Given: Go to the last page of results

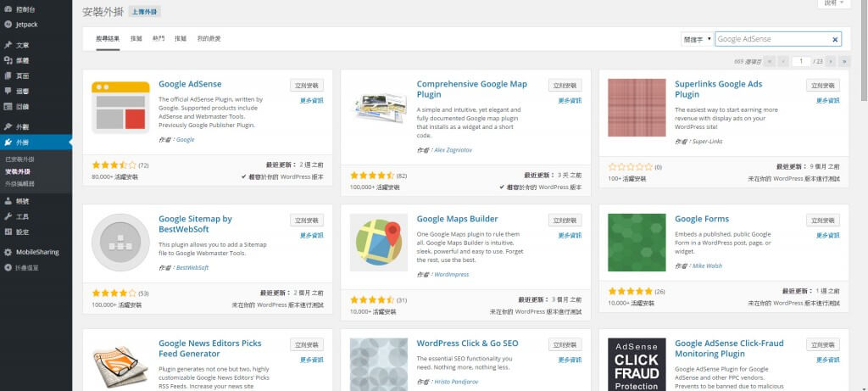Looking at the screenshot, I should click(844, 61).
